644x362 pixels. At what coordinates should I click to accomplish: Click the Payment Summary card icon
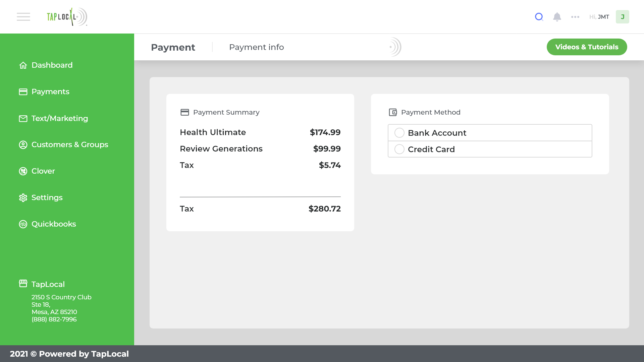click(x=185, y=112)
